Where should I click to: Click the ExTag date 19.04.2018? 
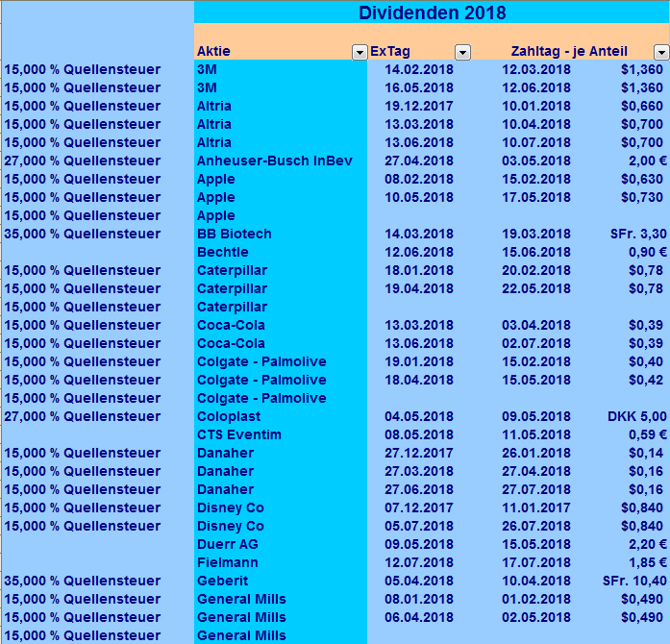(419, 289)
